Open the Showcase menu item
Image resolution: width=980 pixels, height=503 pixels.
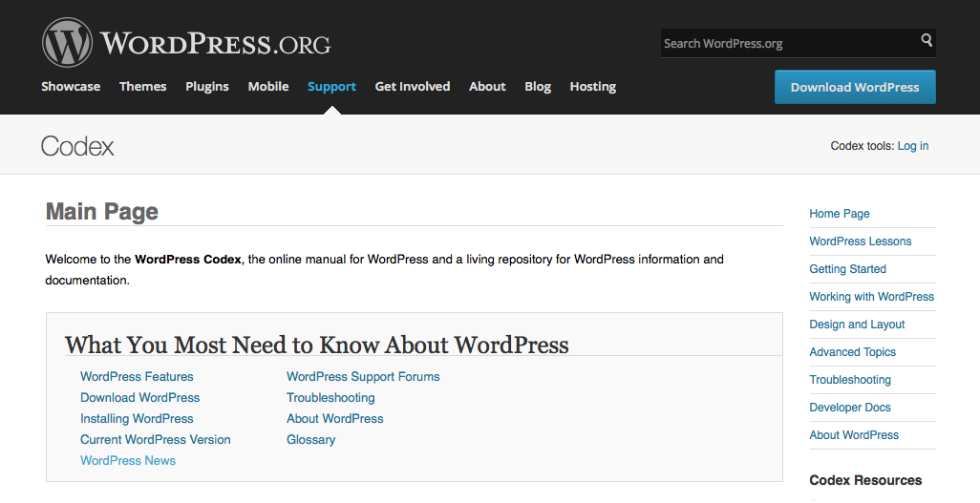click(71, 86)
